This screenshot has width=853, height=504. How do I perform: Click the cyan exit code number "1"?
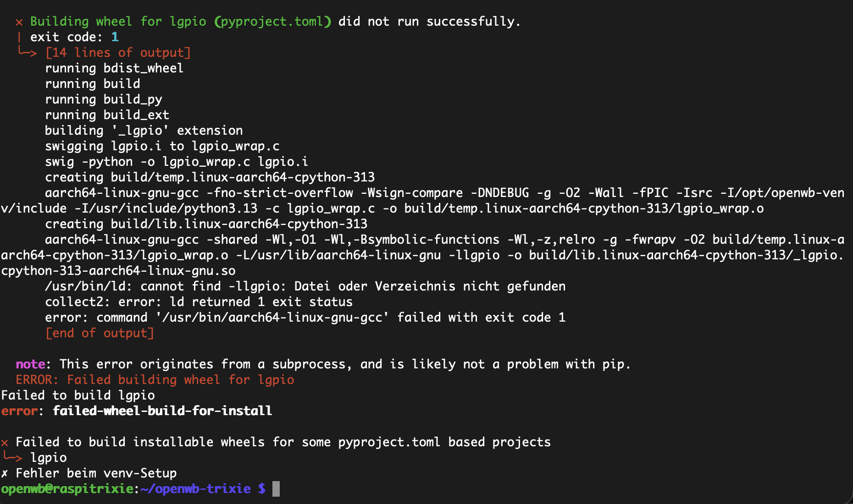coord(115,37)
